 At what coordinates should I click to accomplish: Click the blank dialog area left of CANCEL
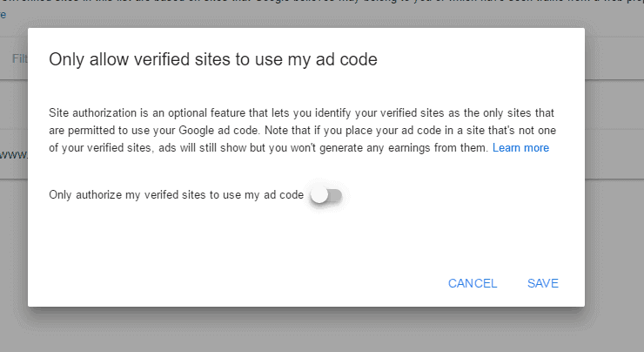click(261, 283)
